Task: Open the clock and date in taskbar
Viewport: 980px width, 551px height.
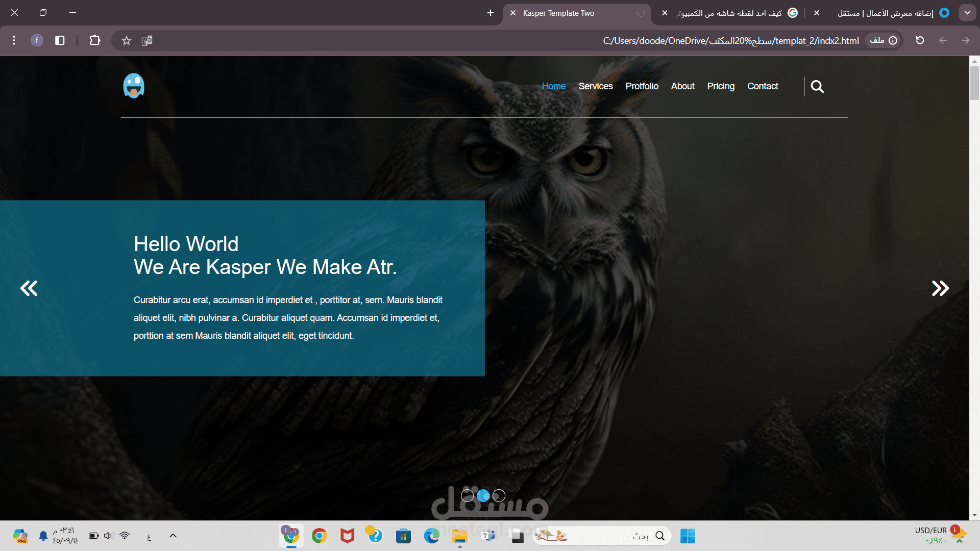Action: (65, 536)
